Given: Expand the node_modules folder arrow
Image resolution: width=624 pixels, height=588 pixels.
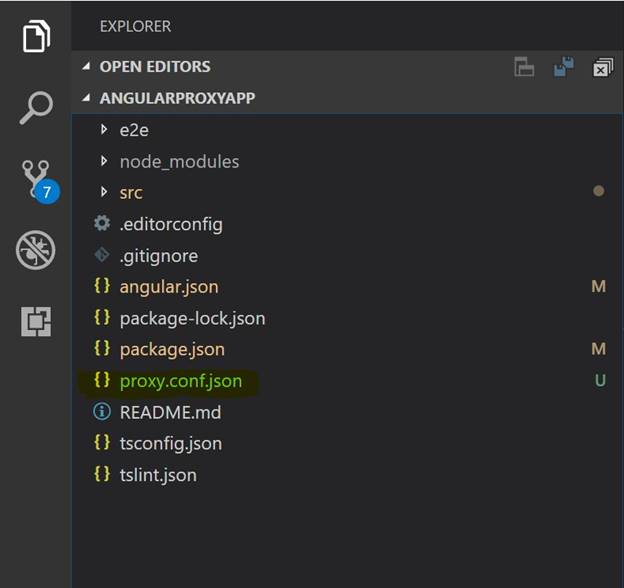Looking at the screenshot, I should click(x=104, y=161).
